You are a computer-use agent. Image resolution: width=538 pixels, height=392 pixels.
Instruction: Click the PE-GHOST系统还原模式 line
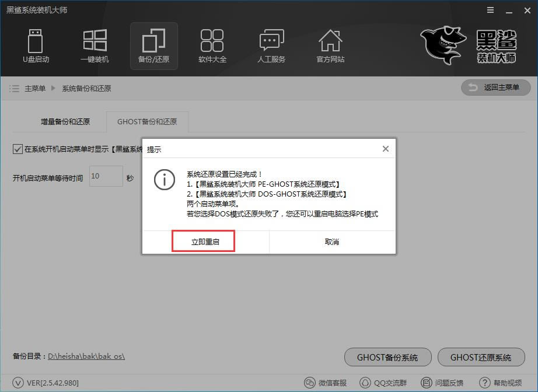tap(263, 184)
